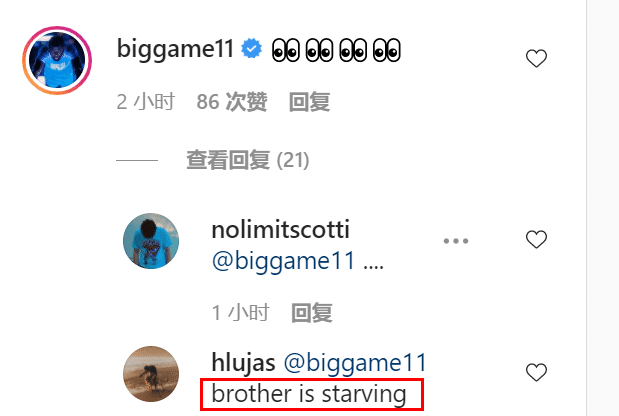Click the @biggame11 mention in hlujas's reply
Viewport: 619px width, 416px height.
click(355, 363)
